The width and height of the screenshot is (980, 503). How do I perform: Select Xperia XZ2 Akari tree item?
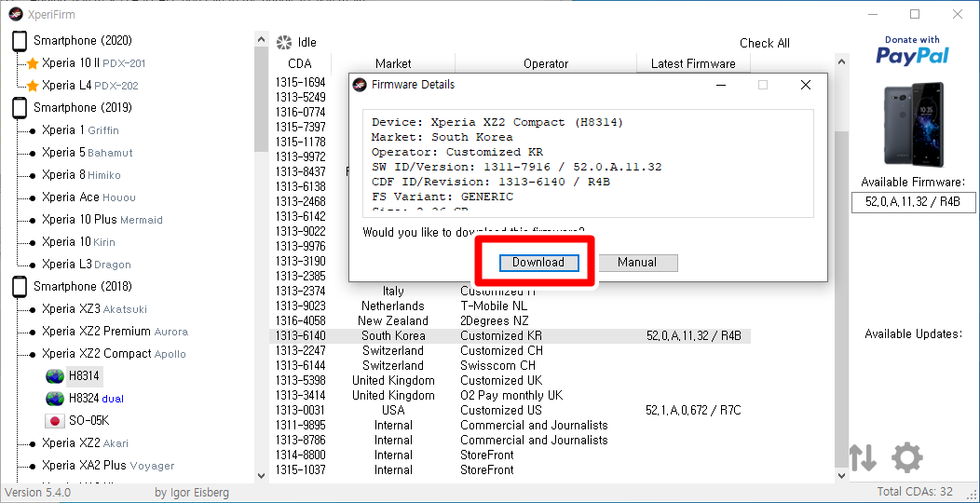tap(85, 443)
